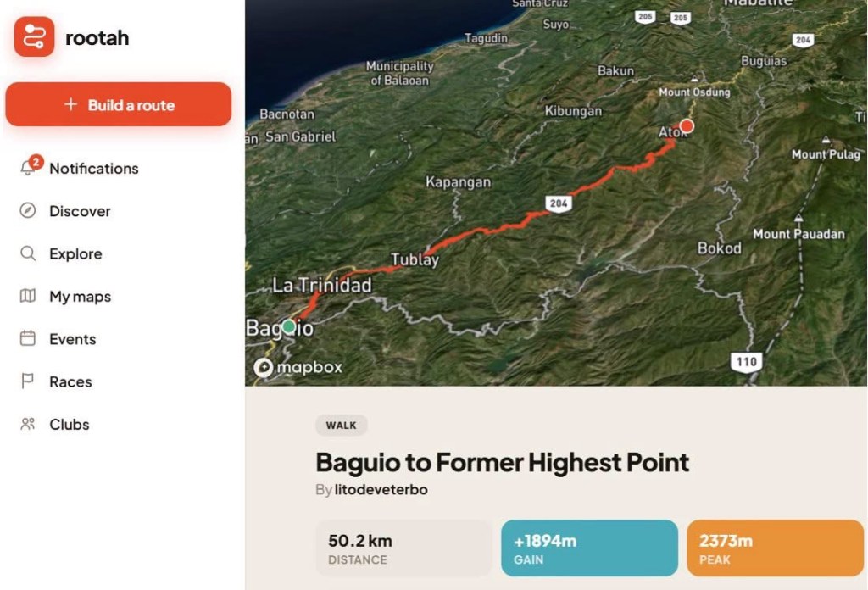Click the blue +1894m gain card
Viewport: 868px width, 590px height.
point(590,548)
